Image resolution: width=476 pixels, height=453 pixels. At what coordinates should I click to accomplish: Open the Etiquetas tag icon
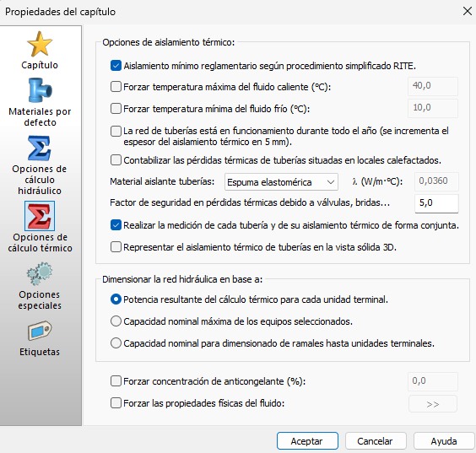pos(40,331)
